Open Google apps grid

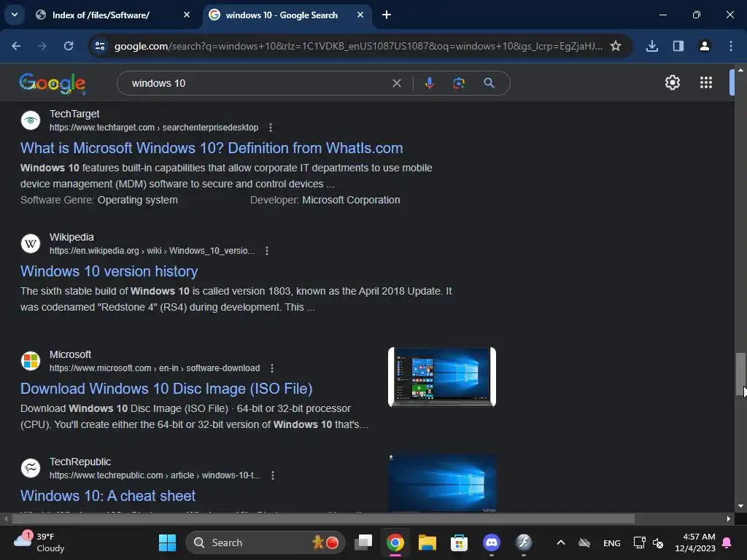coord(706,83)
